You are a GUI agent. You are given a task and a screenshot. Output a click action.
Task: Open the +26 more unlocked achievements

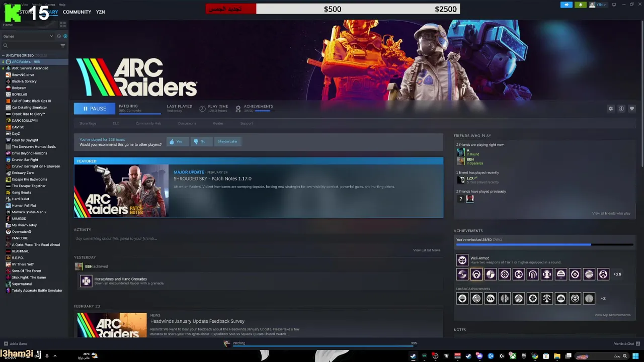pos(617,274)
